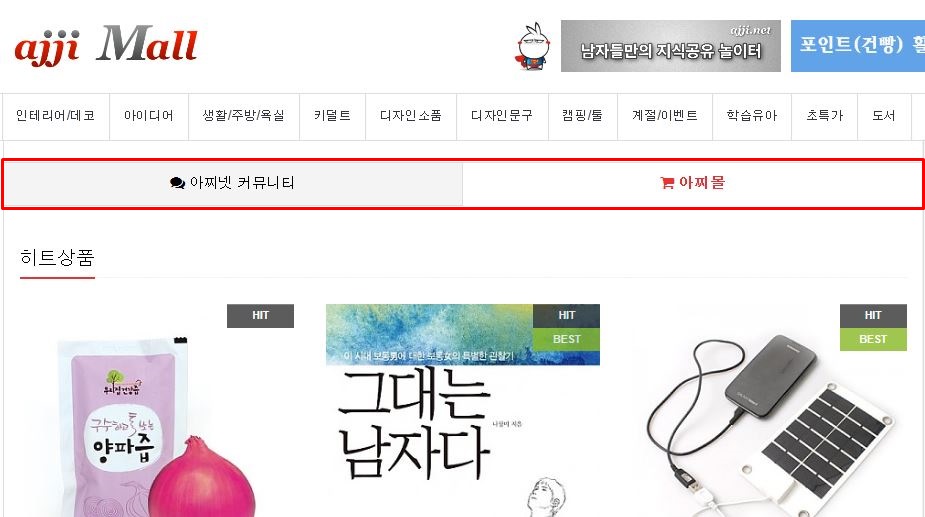
Task: Click the speech bubble community icon
Action: pos(177,183)
